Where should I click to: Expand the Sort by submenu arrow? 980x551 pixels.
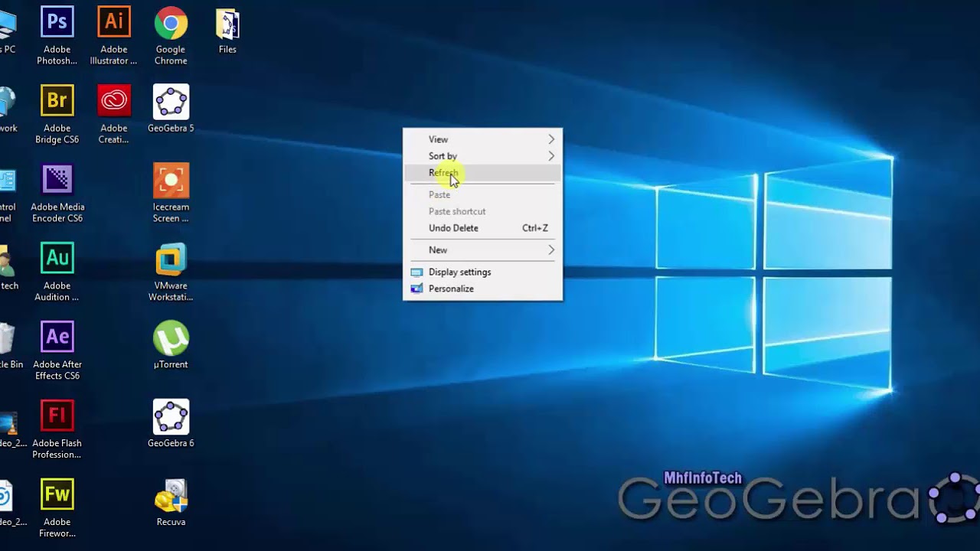(551, 156)
